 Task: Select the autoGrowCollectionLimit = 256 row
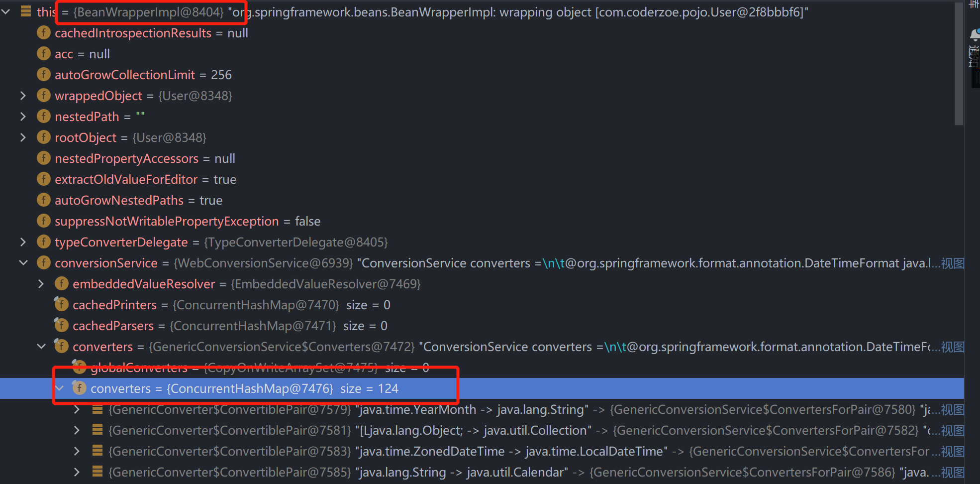(x=482, y=75)
